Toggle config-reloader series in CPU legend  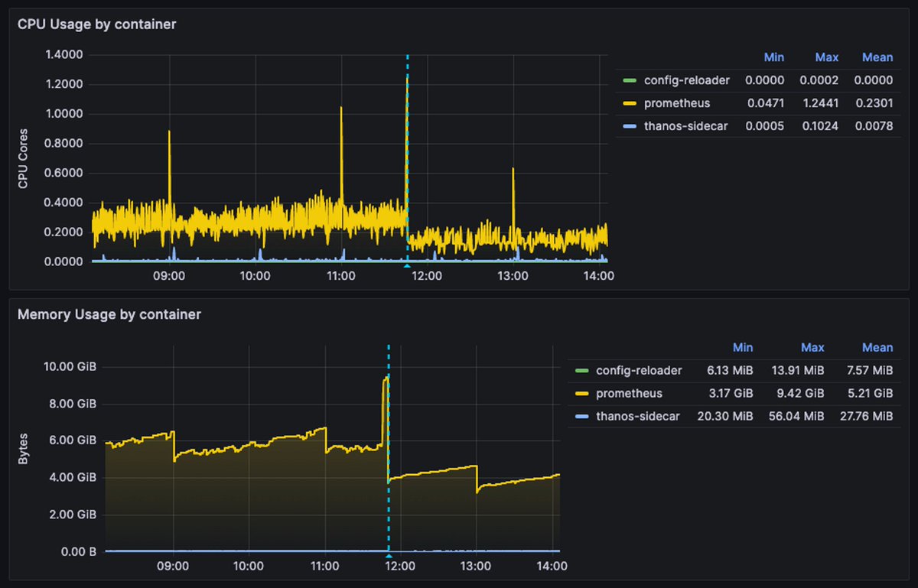coord(687,80)
